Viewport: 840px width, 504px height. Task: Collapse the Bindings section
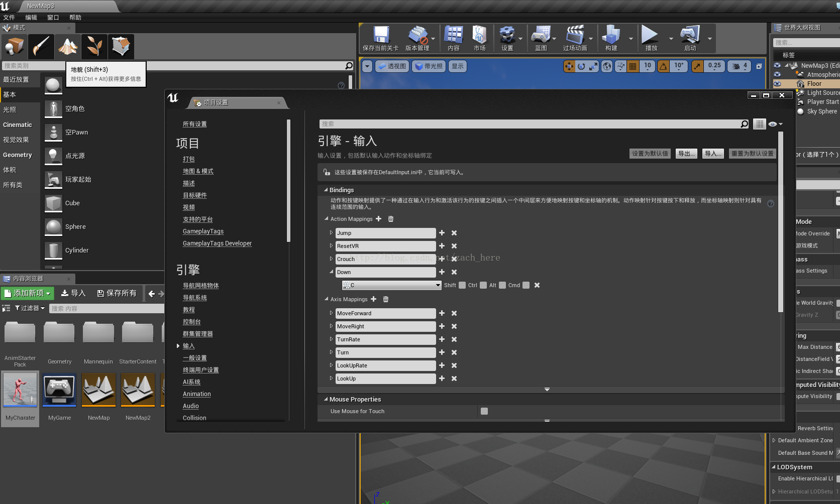pyautogui.click(x=326, y=190)
